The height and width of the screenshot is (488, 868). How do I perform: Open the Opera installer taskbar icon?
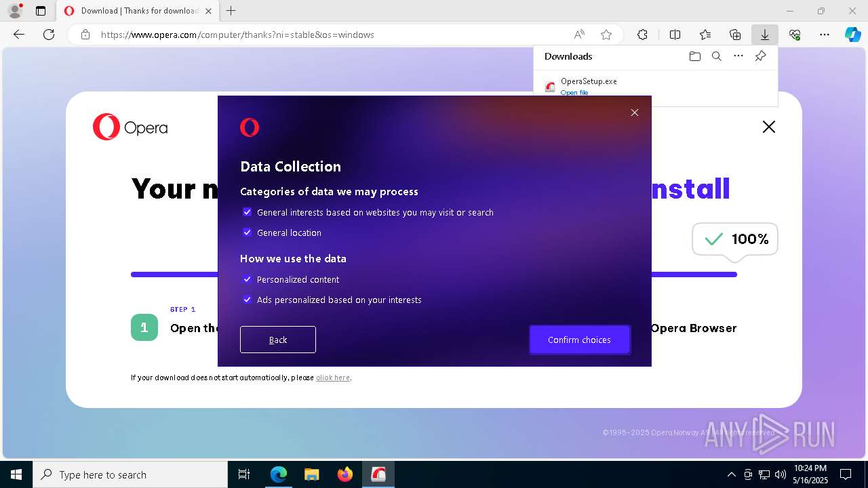point(378,474)
